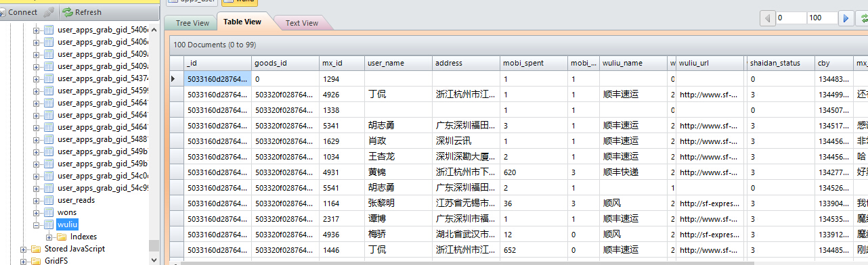Click the user_name cell 王杏龙
The image size is (868, 265).
[398, 157]
